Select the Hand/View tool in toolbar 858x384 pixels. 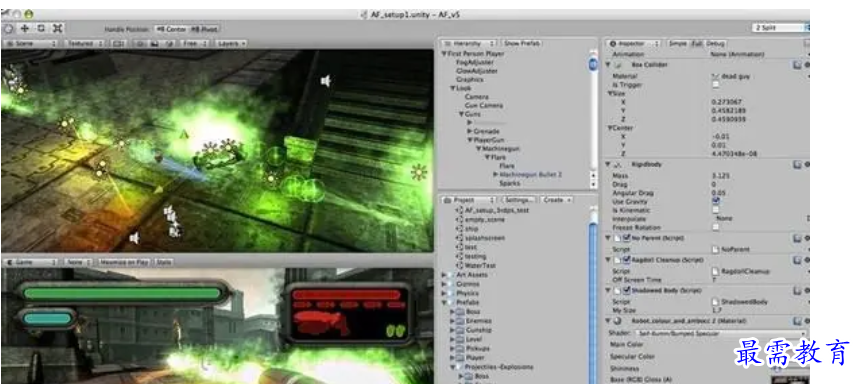click(9, 28)
